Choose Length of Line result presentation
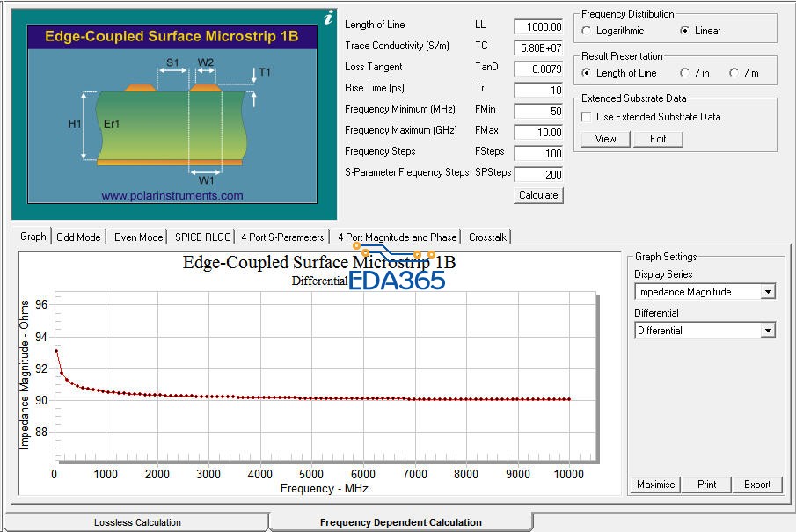Viewport: 796px width, 532px height. pos(587,73)
